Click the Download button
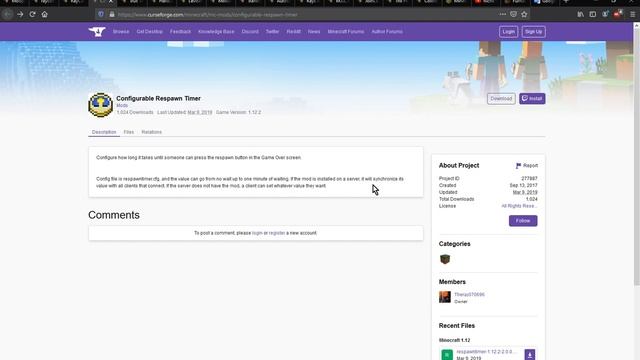The width and height of the screenshot is (640, 360). click(x=501, y=98)
